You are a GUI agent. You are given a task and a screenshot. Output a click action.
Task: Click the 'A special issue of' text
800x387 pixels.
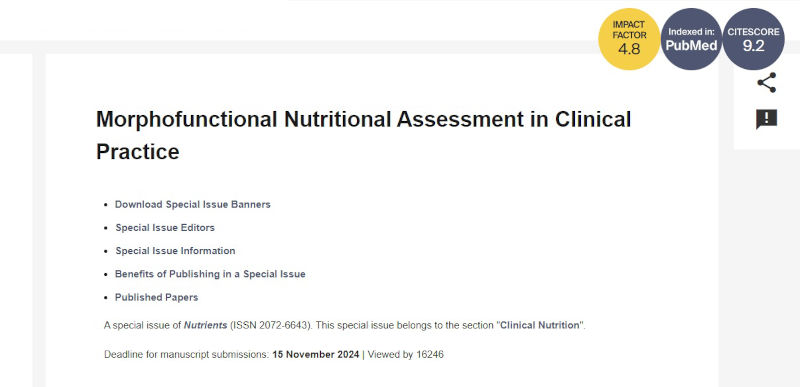pos(142,325)
